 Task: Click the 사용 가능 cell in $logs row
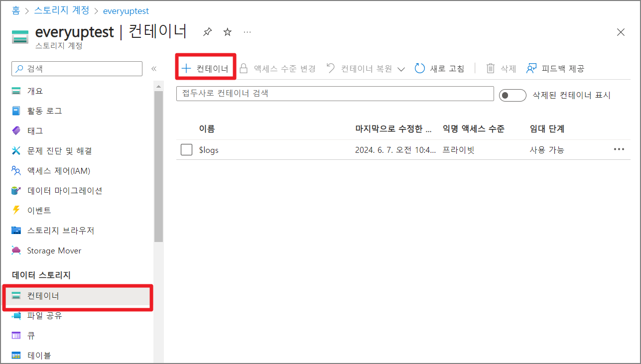point(547,150)
